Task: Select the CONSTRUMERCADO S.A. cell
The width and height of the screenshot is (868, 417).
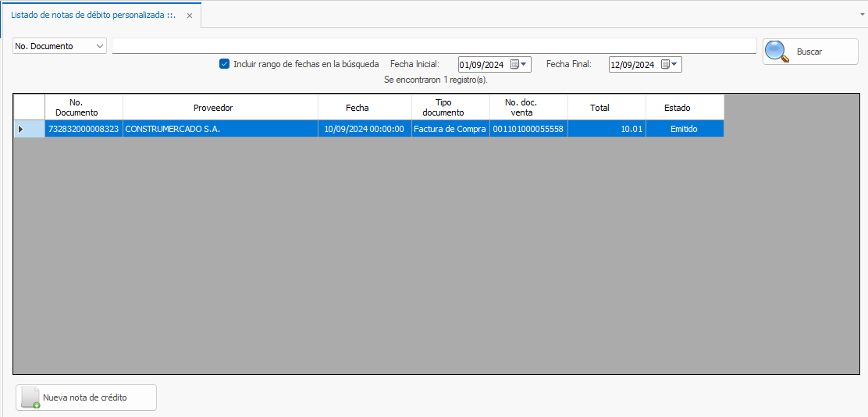Action: point(220,129)
